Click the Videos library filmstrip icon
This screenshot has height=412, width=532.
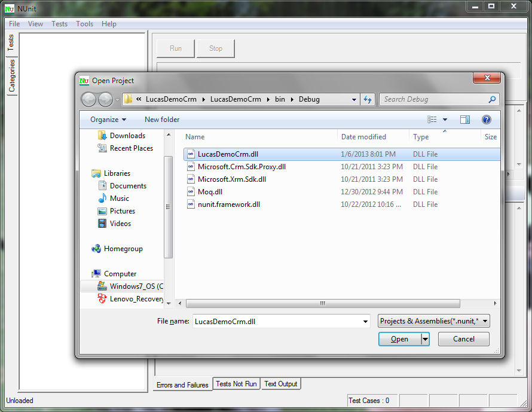pyautogui.click(x=102, y=223)
